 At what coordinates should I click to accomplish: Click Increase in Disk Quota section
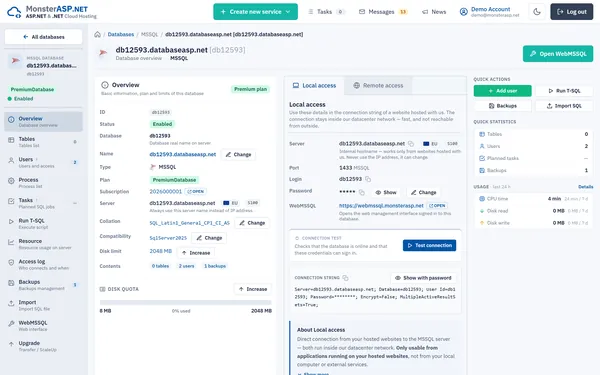click(253, 289)
